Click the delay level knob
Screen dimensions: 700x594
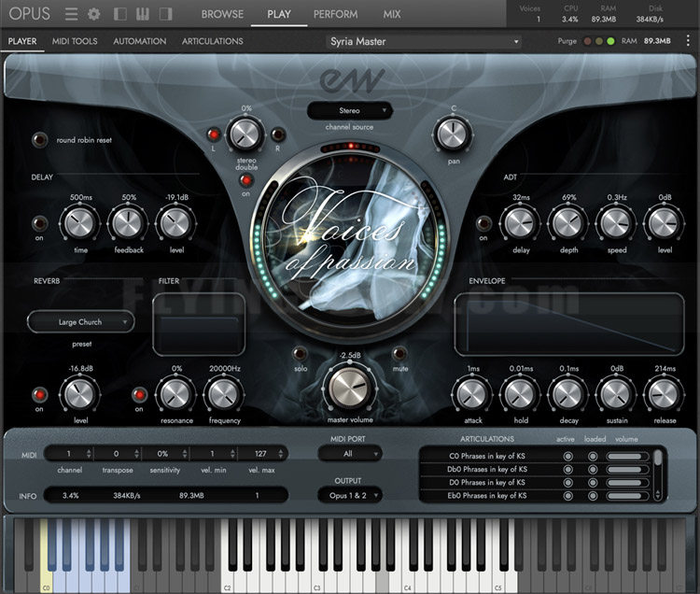tap(175, 222)
